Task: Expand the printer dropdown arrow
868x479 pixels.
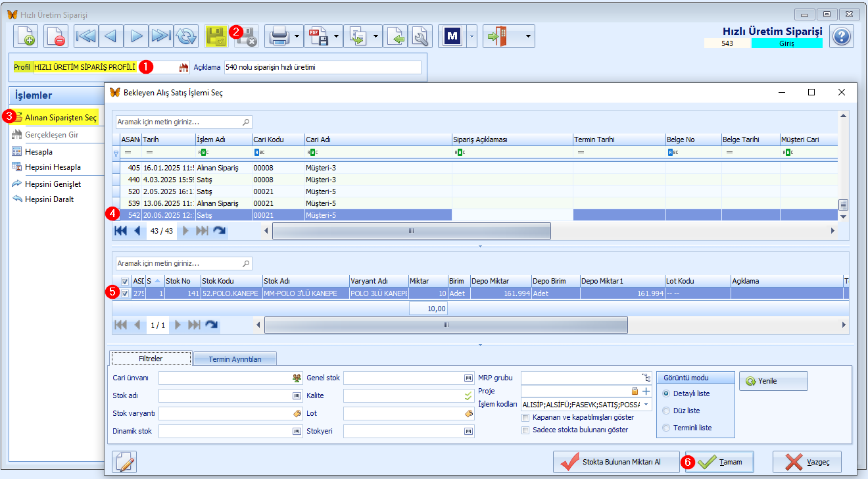Action: pos(298,36)
